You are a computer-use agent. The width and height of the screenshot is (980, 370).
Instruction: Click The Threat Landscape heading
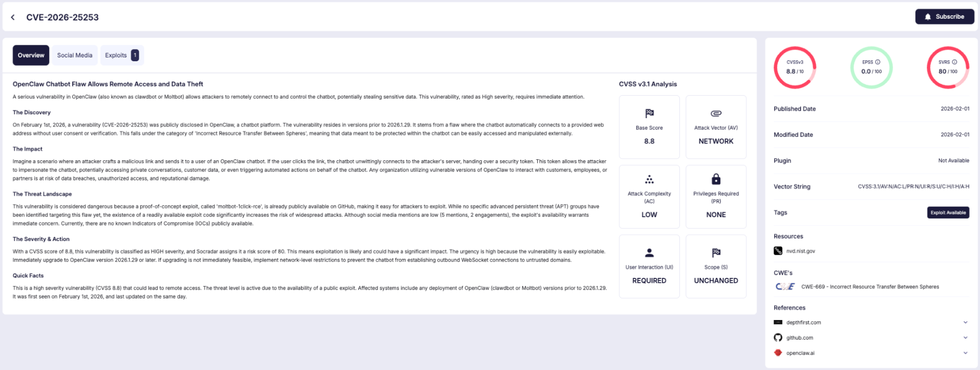42,194
